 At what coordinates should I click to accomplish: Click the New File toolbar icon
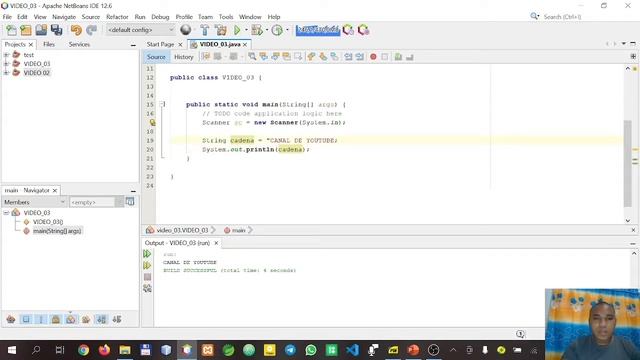coord(11,30)
